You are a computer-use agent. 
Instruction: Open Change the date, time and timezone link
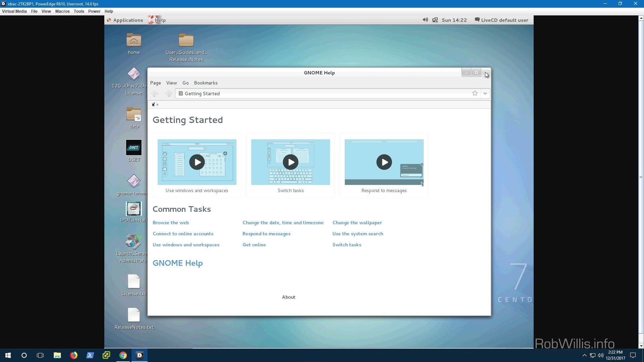point(283,223)
